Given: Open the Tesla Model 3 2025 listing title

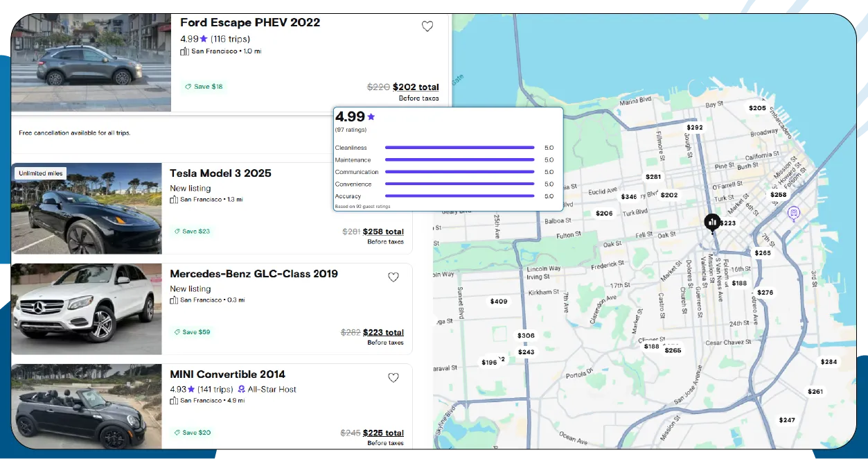Looking at the screenshot, I should point(221,173).
